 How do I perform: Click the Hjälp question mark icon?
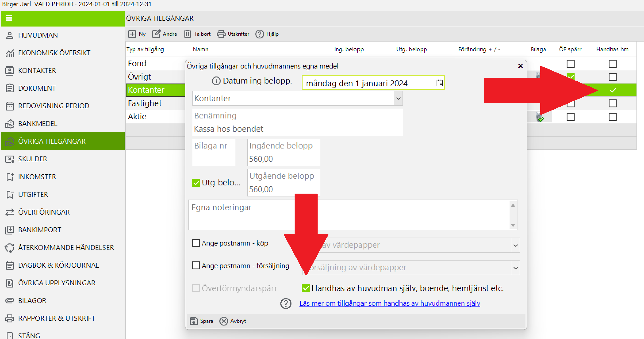(259, 34)
